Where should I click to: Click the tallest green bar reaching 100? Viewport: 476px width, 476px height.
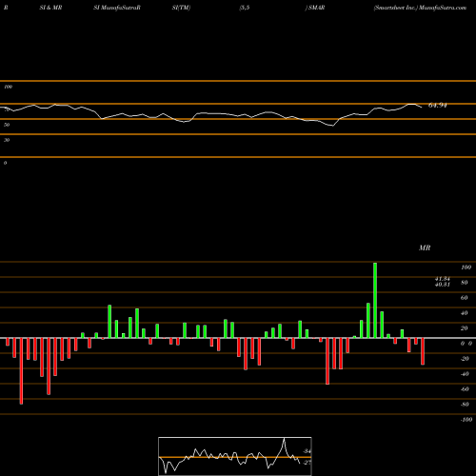click(375, 300)
